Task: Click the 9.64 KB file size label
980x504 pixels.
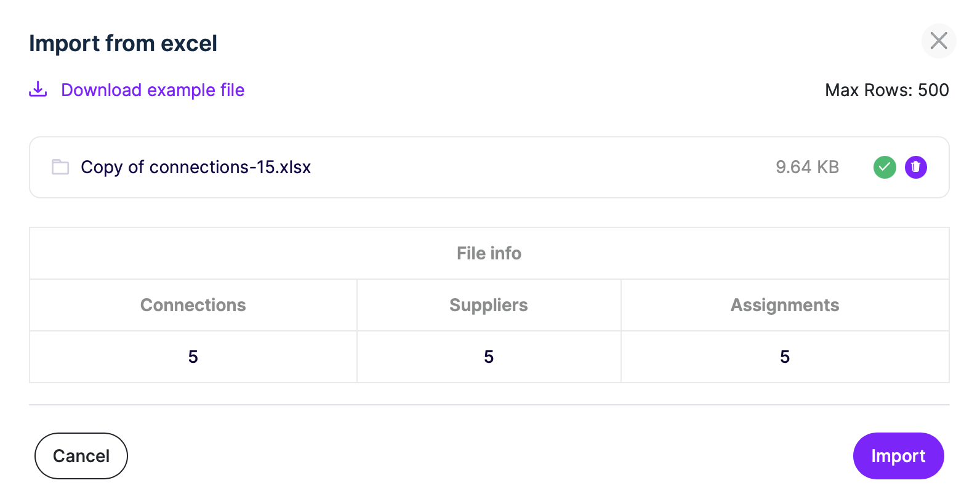Action: pos(807,167)
